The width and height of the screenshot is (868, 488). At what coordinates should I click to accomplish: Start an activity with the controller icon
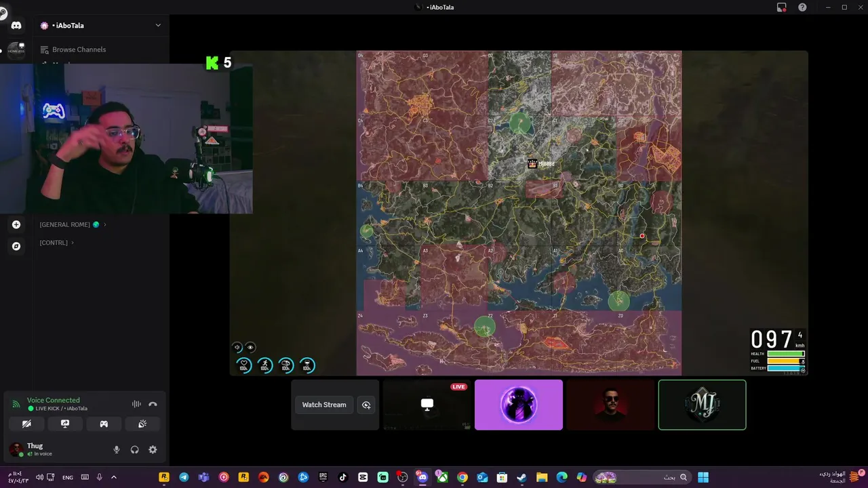tap(104, 424)
